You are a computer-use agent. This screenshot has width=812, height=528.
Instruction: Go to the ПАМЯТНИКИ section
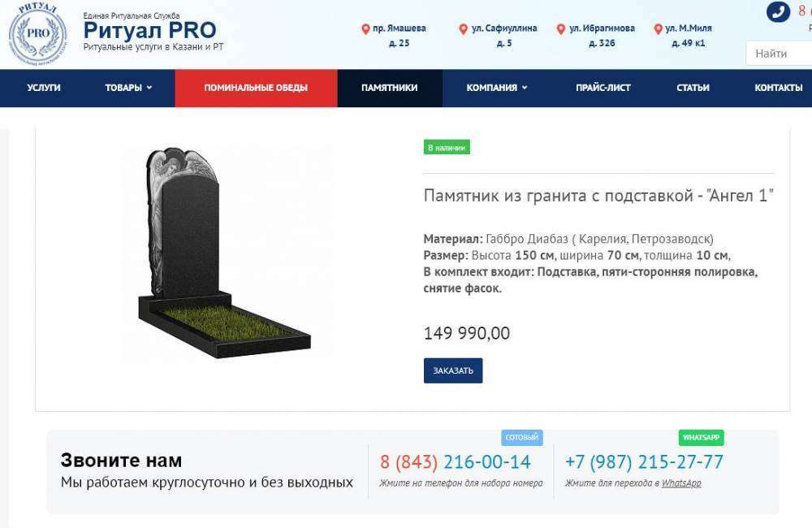click(390, 88)
